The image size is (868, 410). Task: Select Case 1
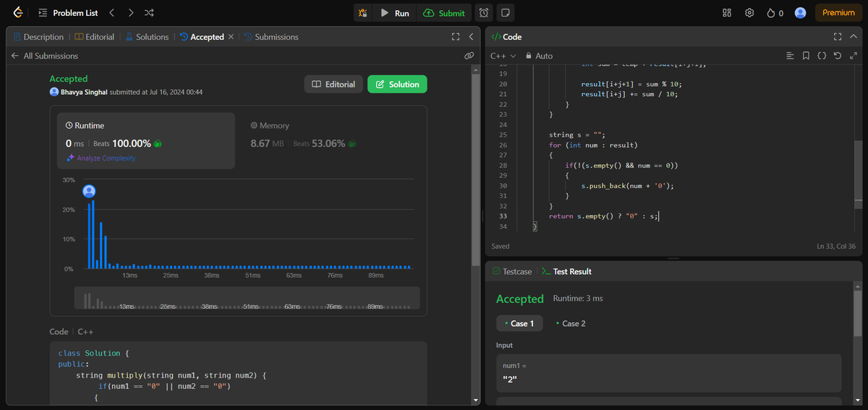pos(519,323)
